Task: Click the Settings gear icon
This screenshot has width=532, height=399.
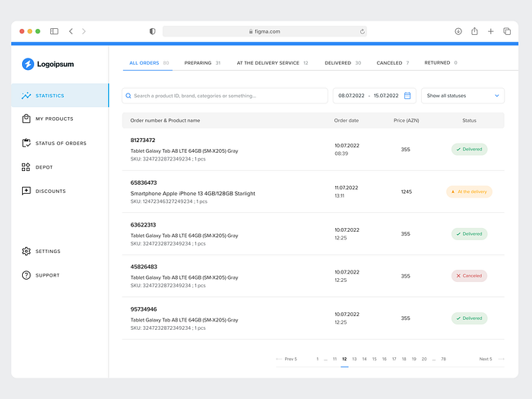Action: pos(27,252)
